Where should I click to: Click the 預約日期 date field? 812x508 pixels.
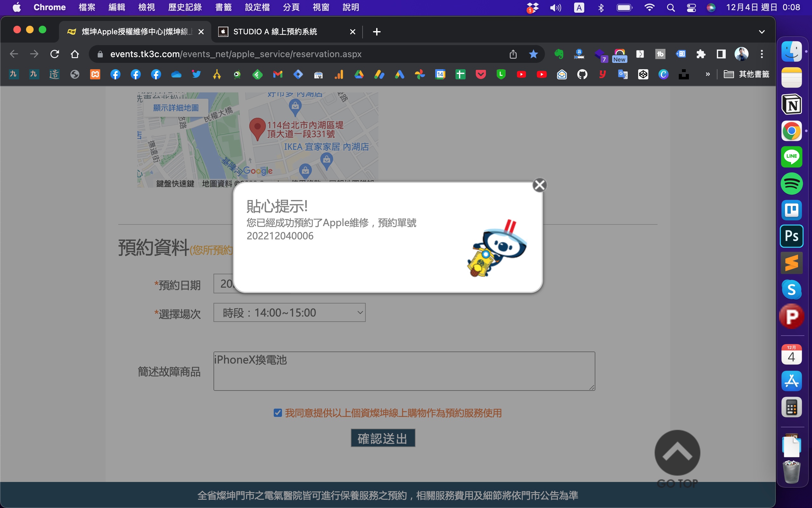[224, 284]
